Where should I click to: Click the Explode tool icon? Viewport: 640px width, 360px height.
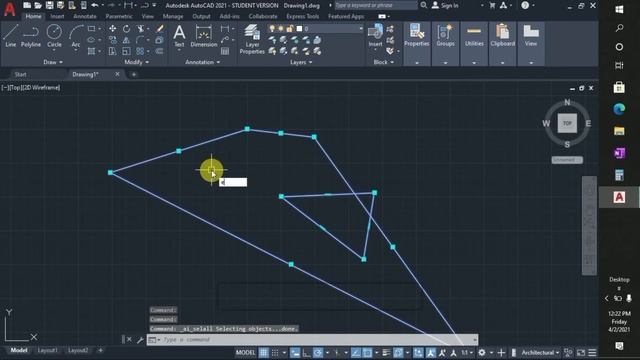tap(160, 40)
